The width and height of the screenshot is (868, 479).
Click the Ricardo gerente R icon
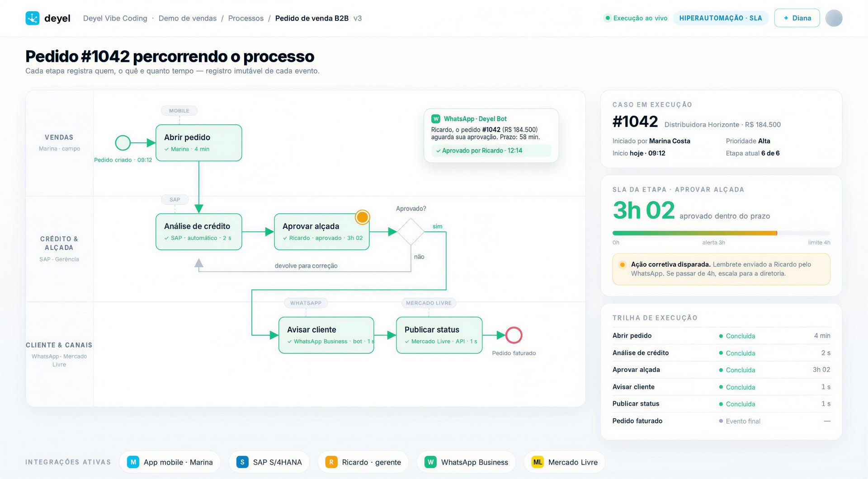[331, 462]
